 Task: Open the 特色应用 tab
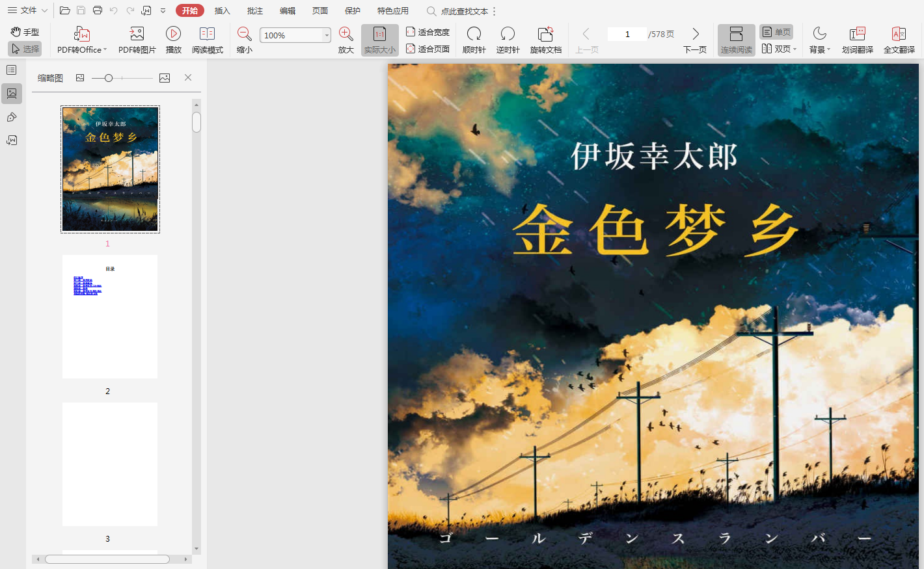(x=393, y=10)
